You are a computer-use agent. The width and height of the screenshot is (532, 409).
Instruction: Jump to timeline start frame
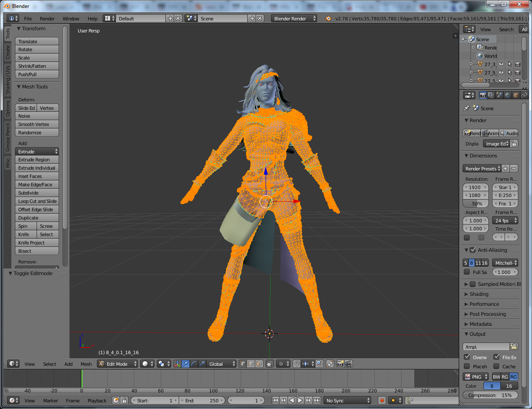pyautogui.click(x=275, y=400)
